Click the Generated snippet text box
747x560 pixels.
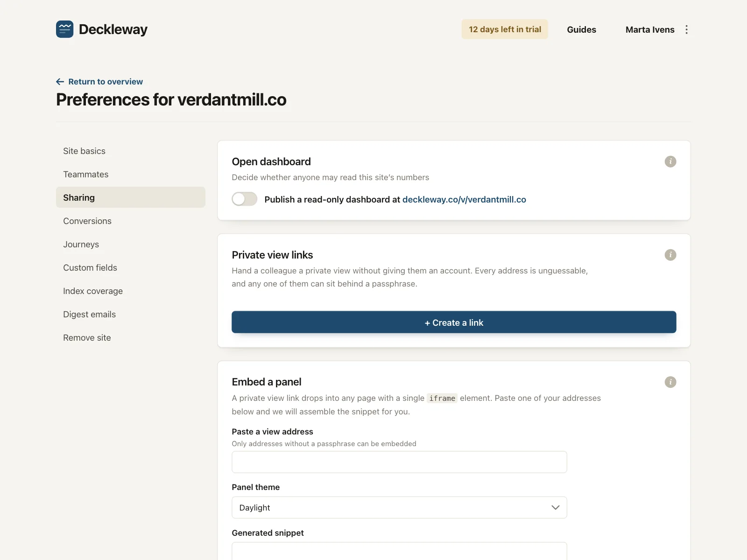tap(399, 551)
